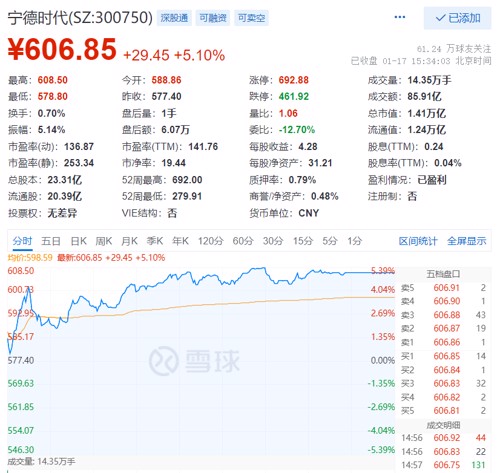Screen dimensions: 500x473
Task: Switch to the 五日 chart tab
Action: point(51,241)
